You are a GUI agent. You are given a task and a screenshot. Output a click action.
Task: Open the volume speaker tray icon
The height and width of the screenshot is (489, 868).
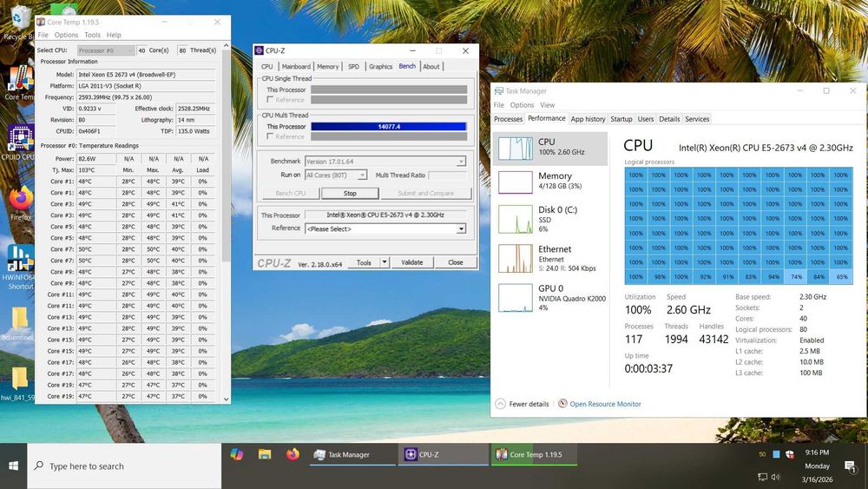[775, 477]
